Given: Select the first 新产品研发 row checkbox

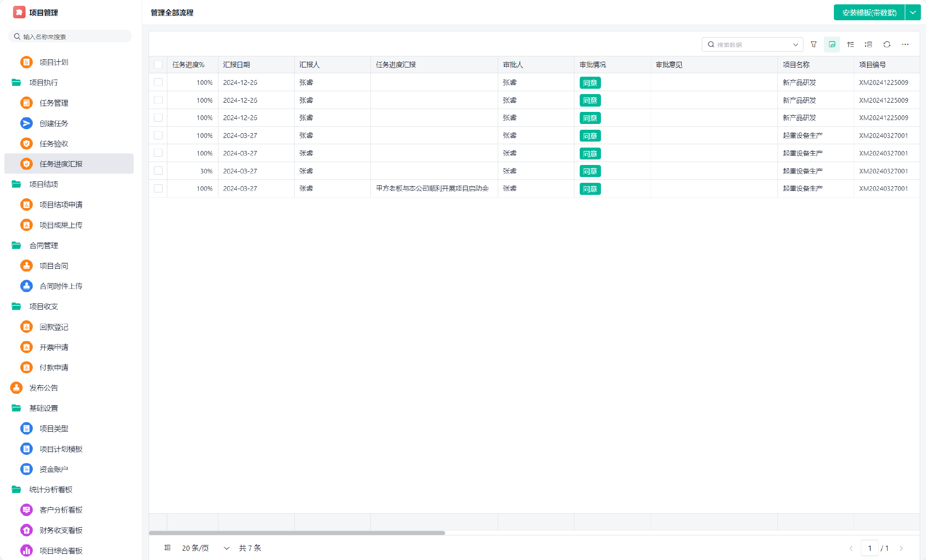Looking at the screenshot, I should (158, 82).
